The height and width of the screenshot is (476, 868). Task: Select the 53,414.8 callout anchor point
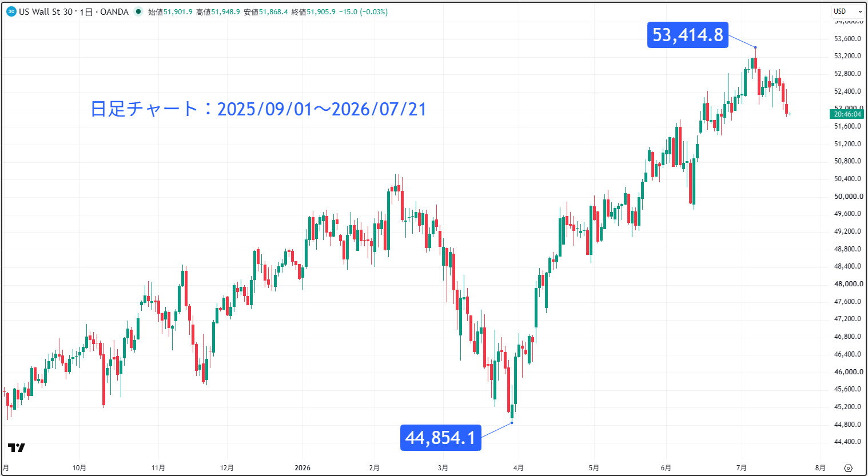pyautogui.click(x=755, y=47)
